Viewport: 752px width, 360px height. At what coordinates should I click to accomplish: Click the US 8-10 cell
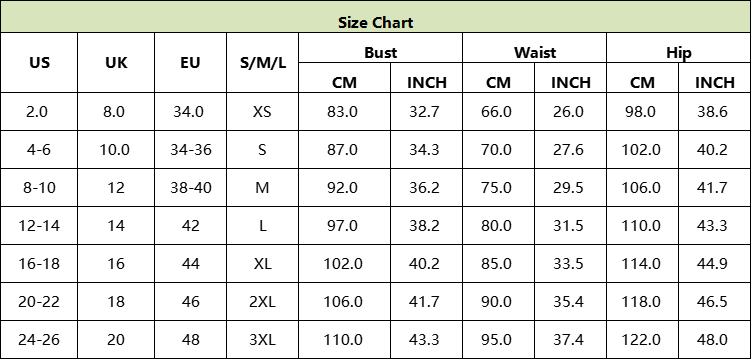[39, 187]
